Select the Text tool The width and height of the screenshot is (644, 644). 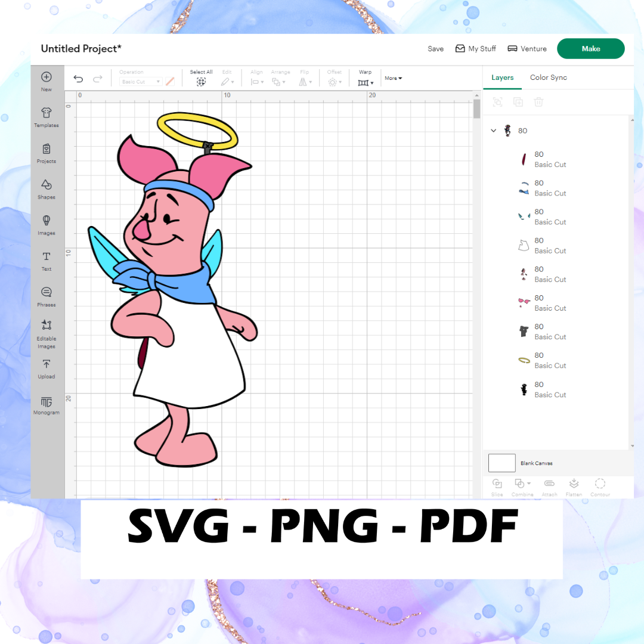47,261
